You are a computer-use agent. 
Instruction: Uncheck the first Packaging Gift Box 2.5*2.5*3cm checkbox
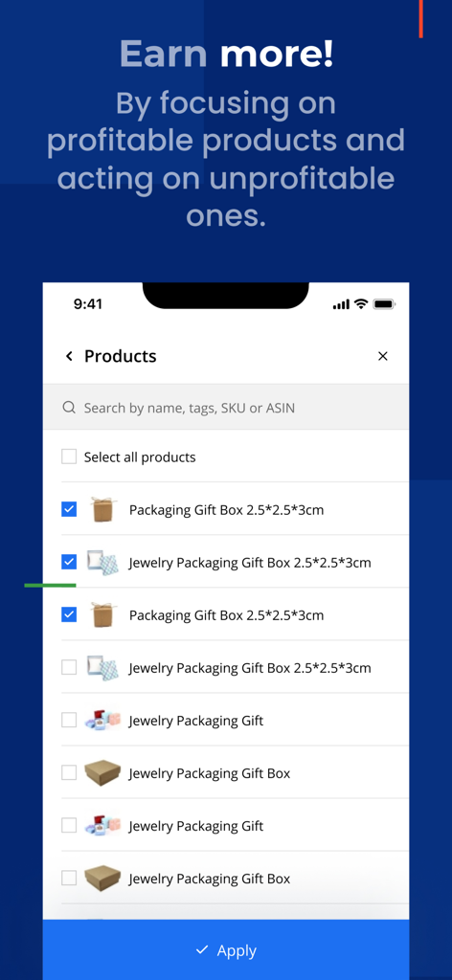[69, 509]
